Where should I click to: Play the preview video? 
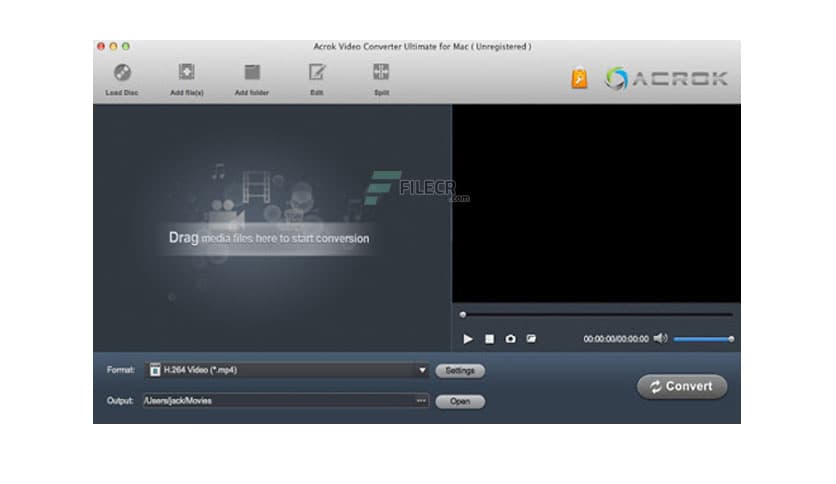468,339
